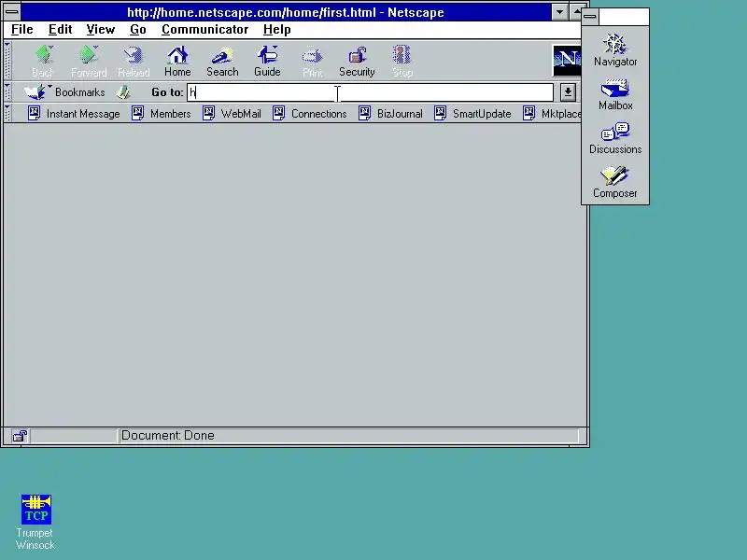Open Mailbox from the component bar

pyautogui.click(x=615, y=94)
